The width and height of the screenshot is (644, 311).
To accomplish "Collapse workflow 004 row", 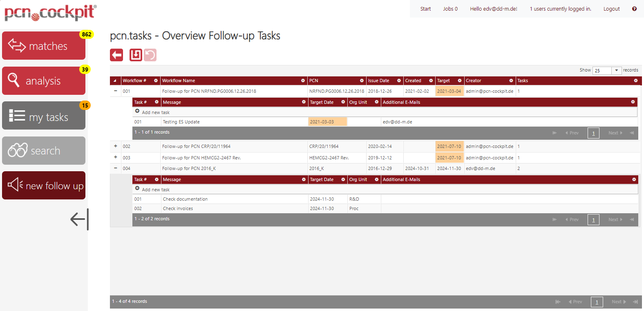I will click(115, 168).
